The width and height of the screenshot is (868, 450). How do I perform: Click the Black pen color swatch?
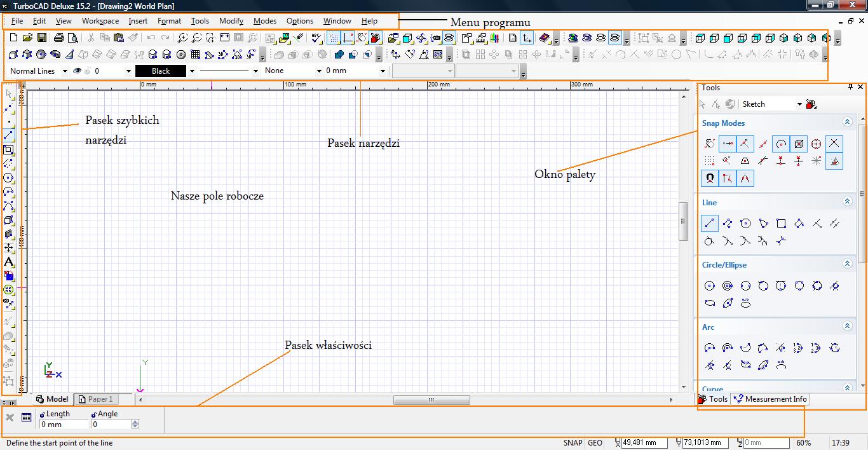point(161,71)
